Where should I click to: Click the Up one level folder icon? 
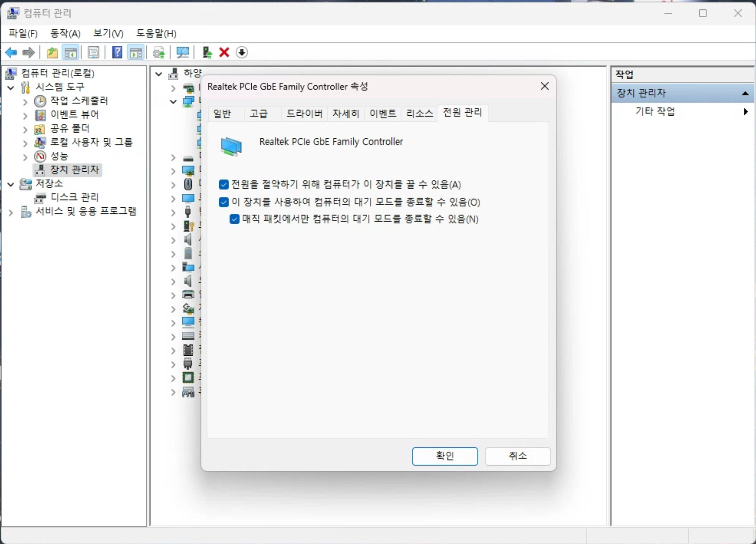click(x=52, y=52)
